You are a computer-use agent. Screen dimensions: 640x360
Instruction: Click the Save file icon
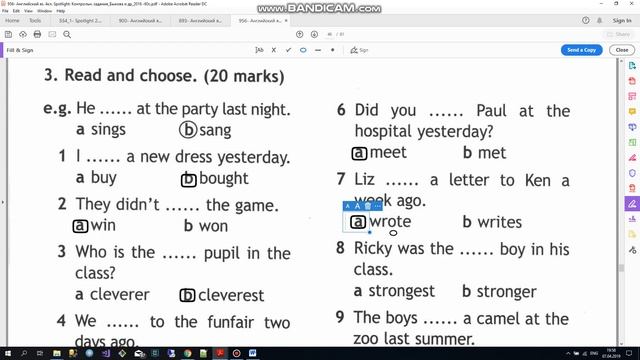click(8, 34)
